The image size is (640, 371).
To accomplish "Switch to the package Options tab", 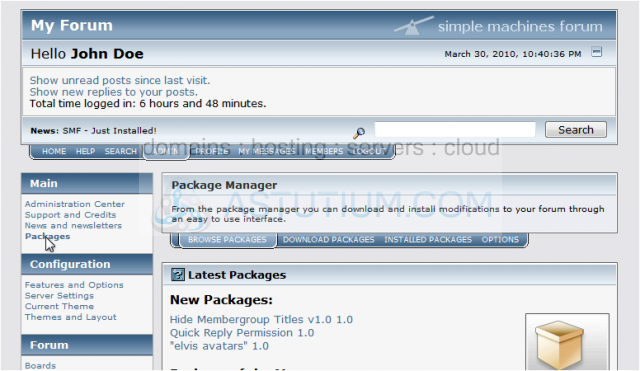I will (x=500, y=240).
